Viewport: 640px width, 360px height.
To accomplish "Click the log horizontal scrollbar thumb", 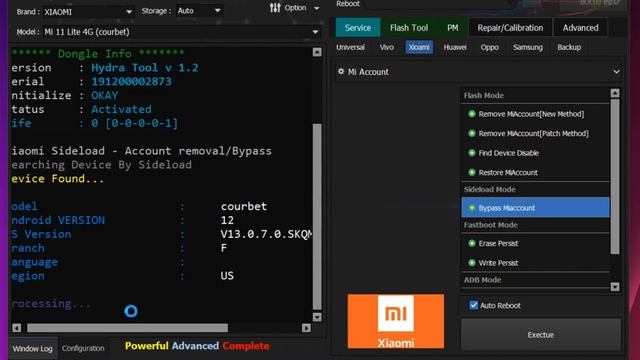I will (x=127, y=328).
